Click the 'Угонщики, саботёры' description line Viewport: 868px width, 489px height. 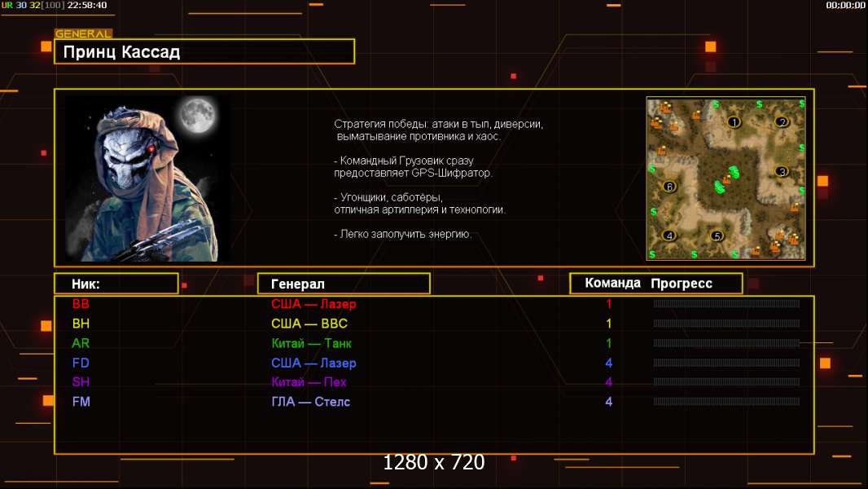pyautogui.click(x=388, y=197)
